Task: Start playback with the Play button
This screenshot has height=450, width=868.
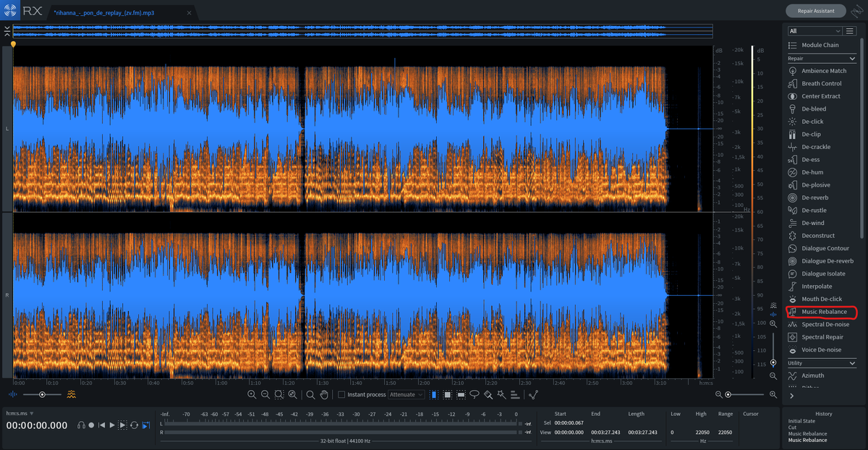Action: tap(112, 425)
